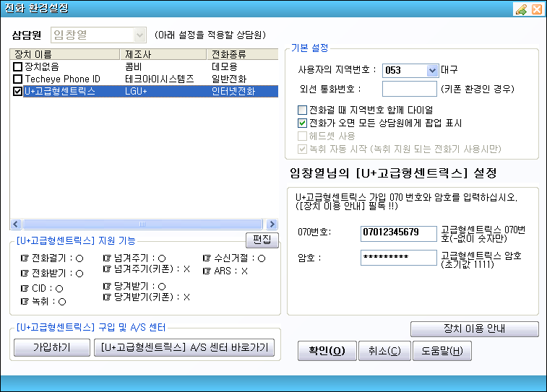This screenshot has width=547, height=392.
Task: Click the pointing-hand icon beside 당겨받기 : O
Action: (x=107, y=287)
